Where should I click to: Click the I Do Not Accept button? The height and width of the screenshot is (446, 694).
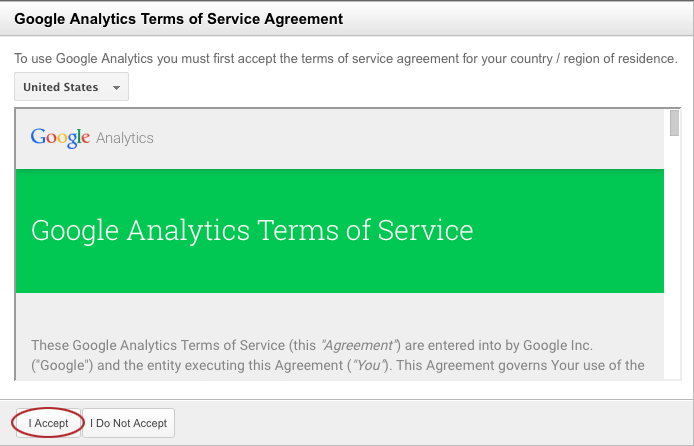point(128,423)
